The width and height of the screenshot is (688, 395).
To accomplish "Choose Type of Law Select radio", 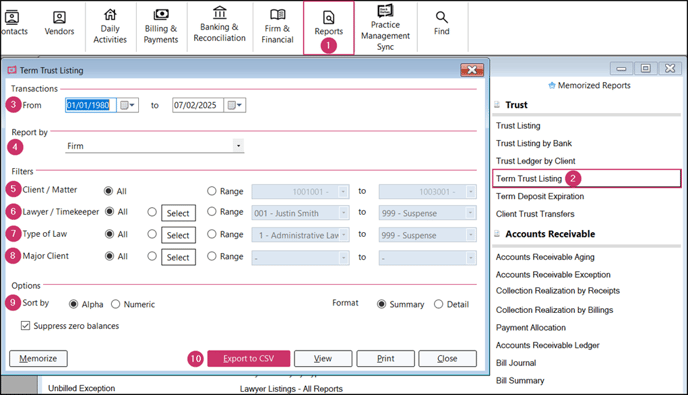I will pos(152,234).
